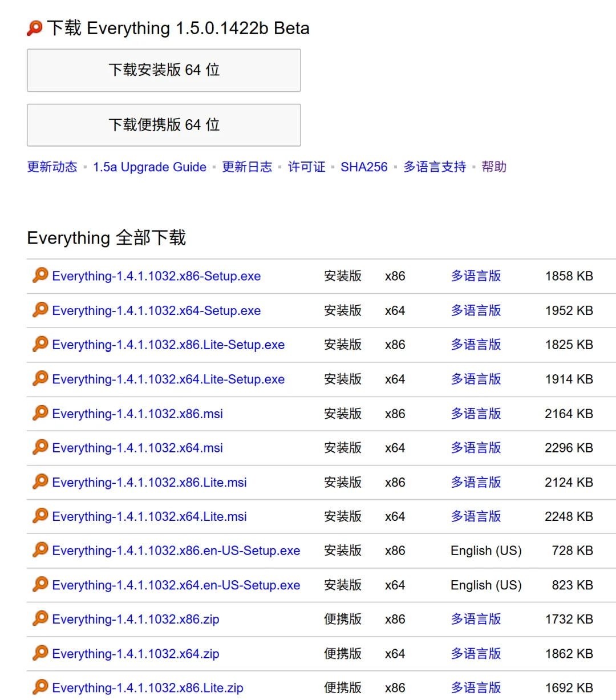The height and width of the screenshot is (700, 616).
Task: Click the icon next to Everything-1.4.1.1032.x64.msi
Action: pyautogui.click(x=40, y=447)
